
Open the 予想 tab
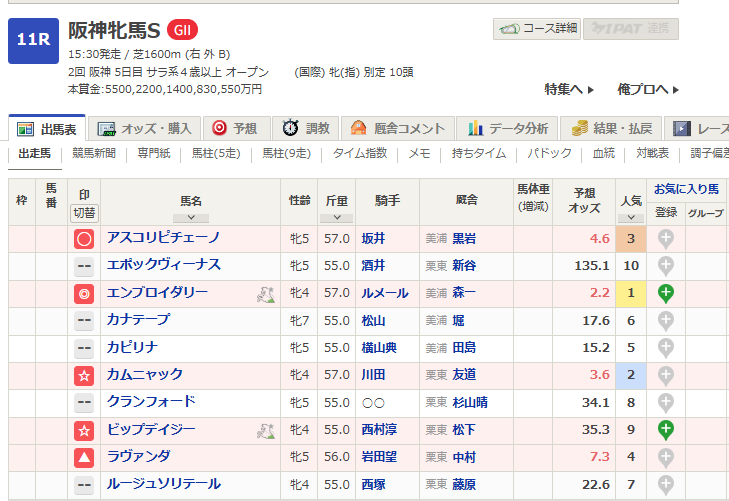[x=236, y=128]
